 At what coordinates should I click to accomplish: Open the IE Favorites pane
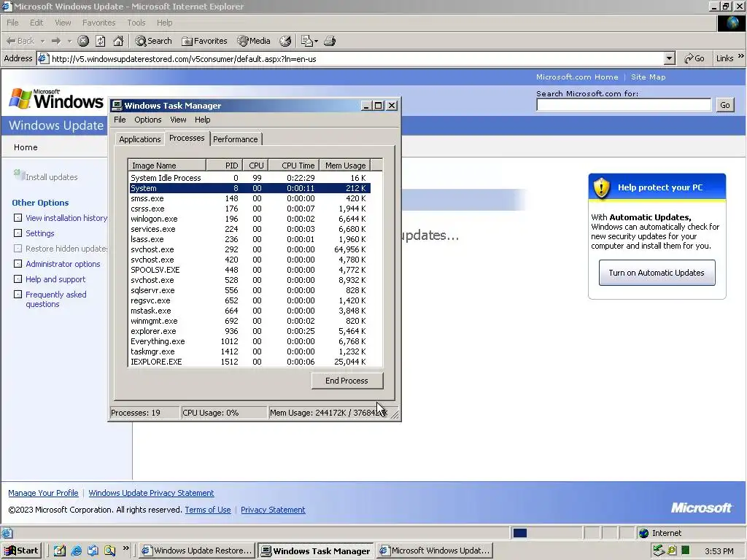(x=204, y=41)
